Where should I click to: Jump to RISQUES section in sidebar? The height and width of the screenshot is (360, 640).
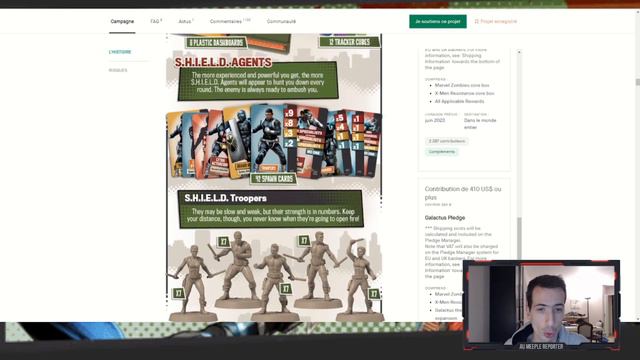point(118,70)
